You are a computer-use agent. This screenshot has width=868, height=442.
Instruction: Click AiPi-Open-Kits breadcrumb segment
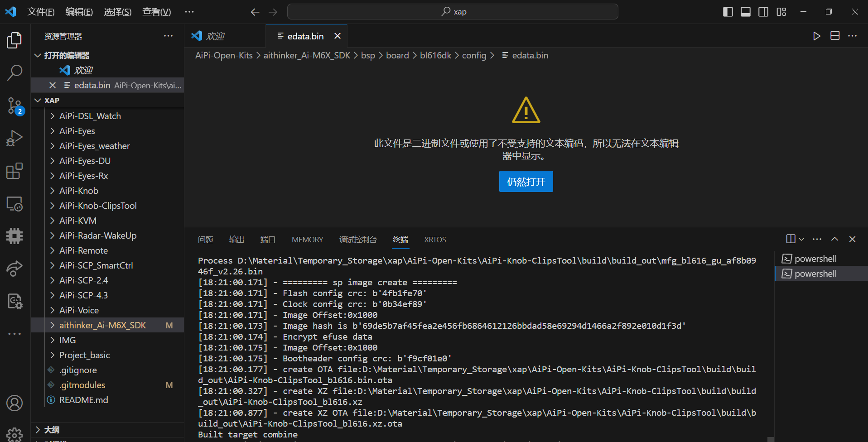[224, 55]
